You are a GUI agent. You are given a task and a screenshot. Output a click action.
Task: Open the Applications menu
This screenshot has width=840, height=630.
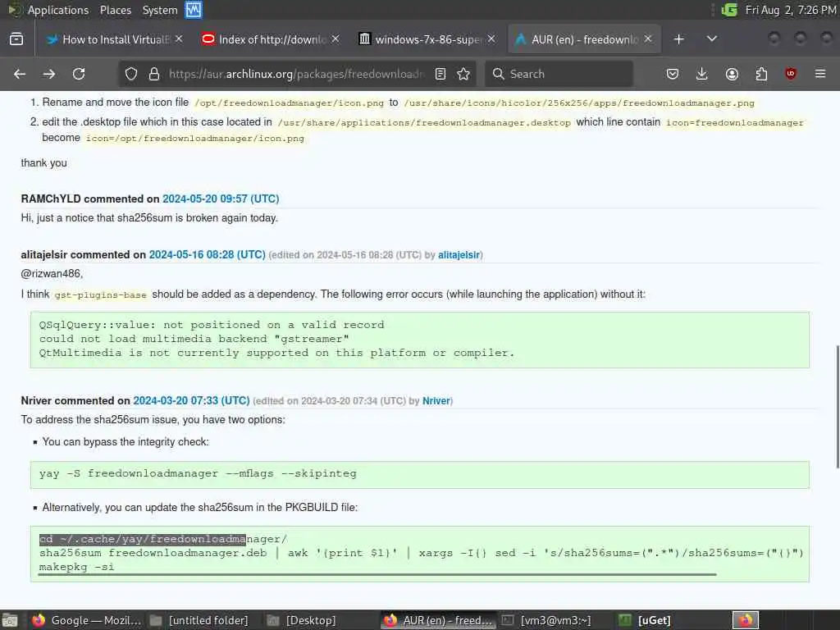tap(58, 10)
